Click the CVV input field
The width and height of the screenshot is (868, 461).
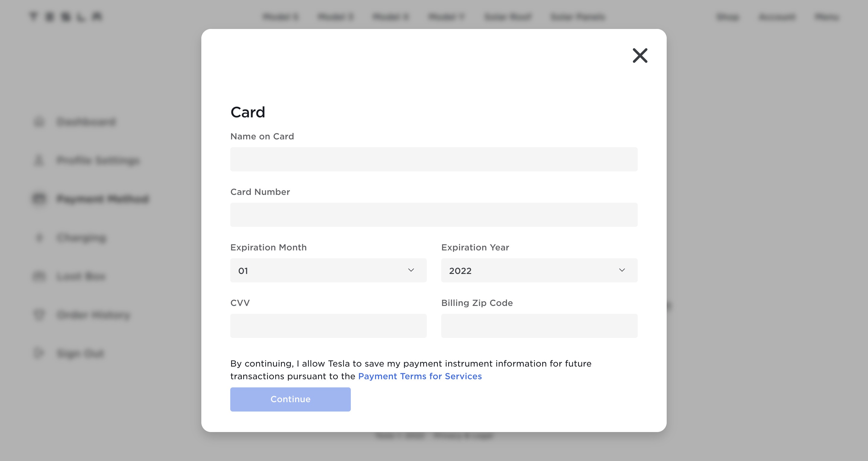pyautogui.click(x=328, y=326)
